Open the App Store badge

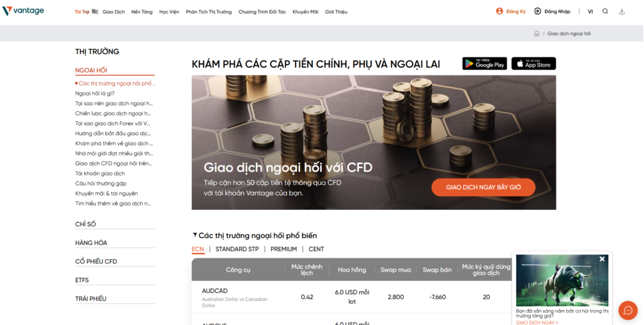click(533, 63)
